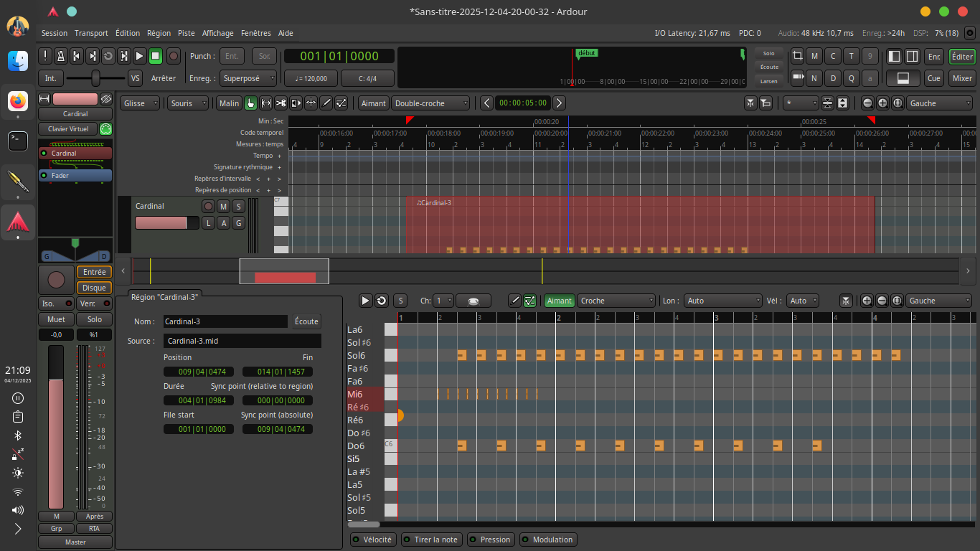Select the scissors Cut tool

[x=281, y=103]
